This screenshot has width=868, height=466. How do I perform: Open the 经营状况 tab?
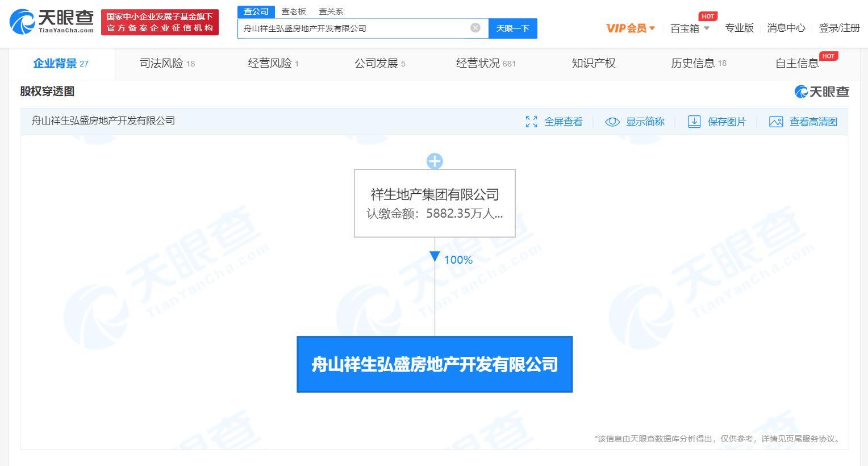[485, 64]
